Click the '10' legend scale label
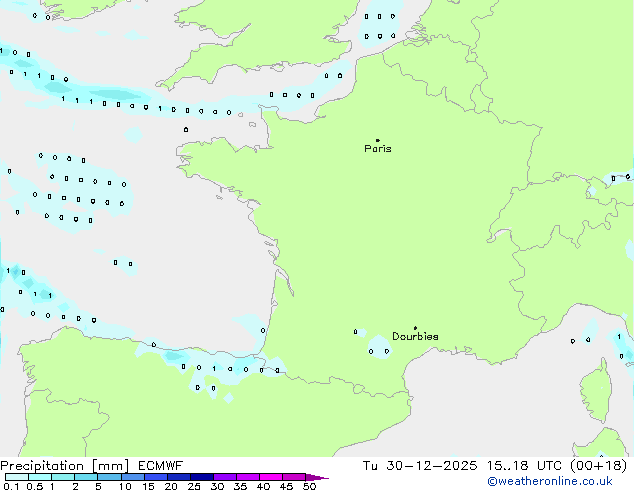The width and height of the screenshot is (634, 490). pos(125,486)
